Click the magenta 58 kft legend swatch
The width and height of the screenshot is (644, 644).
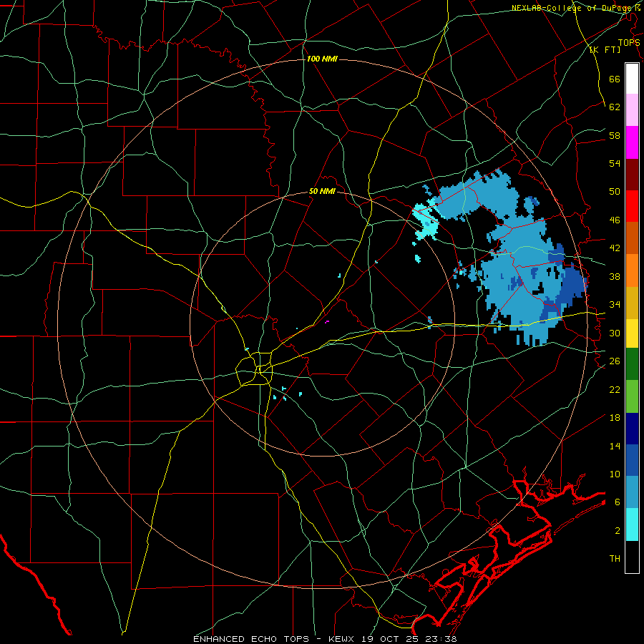tap(632, 142)
